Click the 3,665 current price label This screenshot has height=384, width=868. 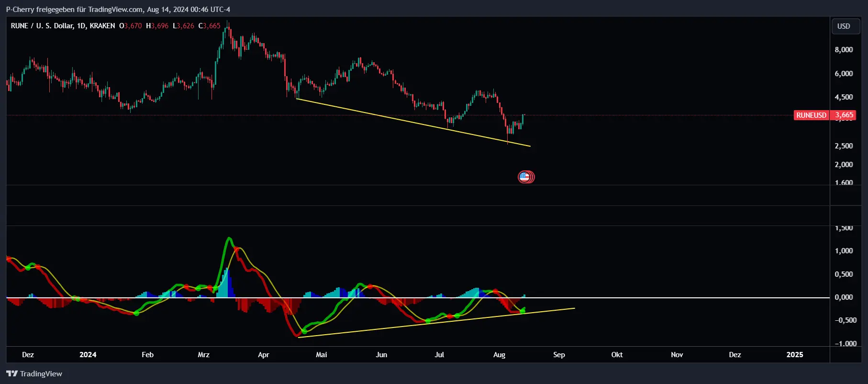tap(845, 115)
